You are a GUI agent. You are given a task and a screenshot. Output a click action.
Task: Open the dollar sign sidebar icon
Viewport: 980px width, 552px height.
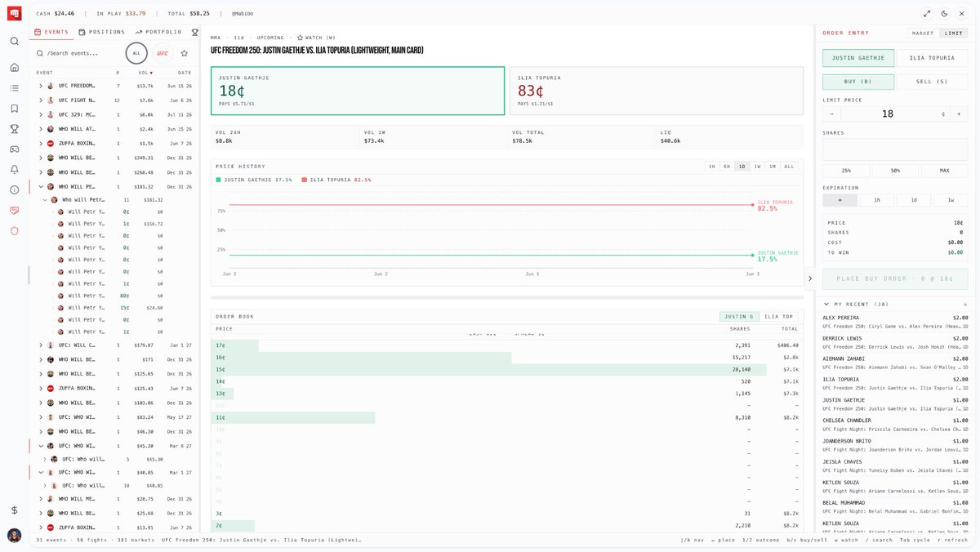(x=15, y=510)
